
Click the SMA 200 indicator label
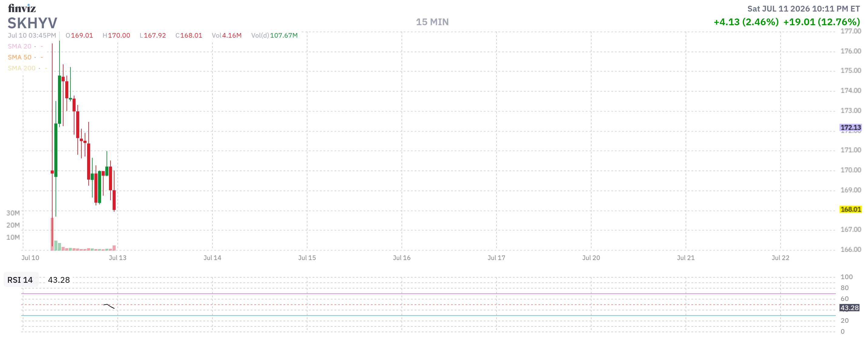(22, 68)
